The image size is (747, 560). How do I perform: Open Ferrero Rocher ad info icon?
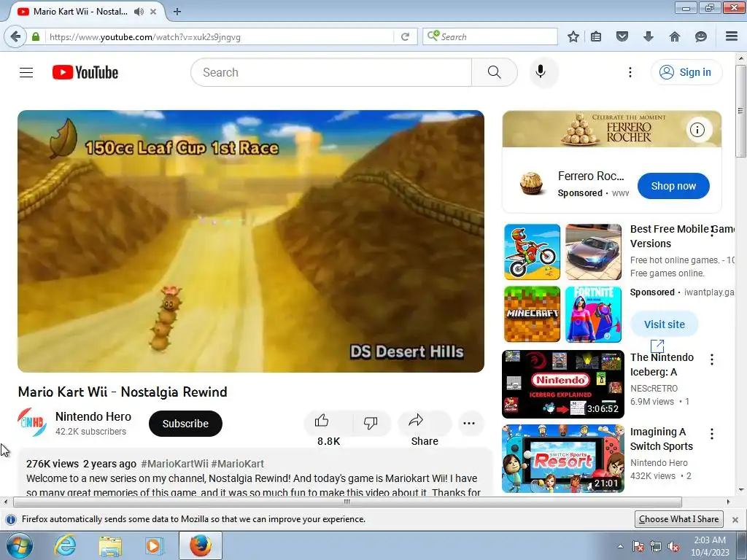(x=697, y=130)
